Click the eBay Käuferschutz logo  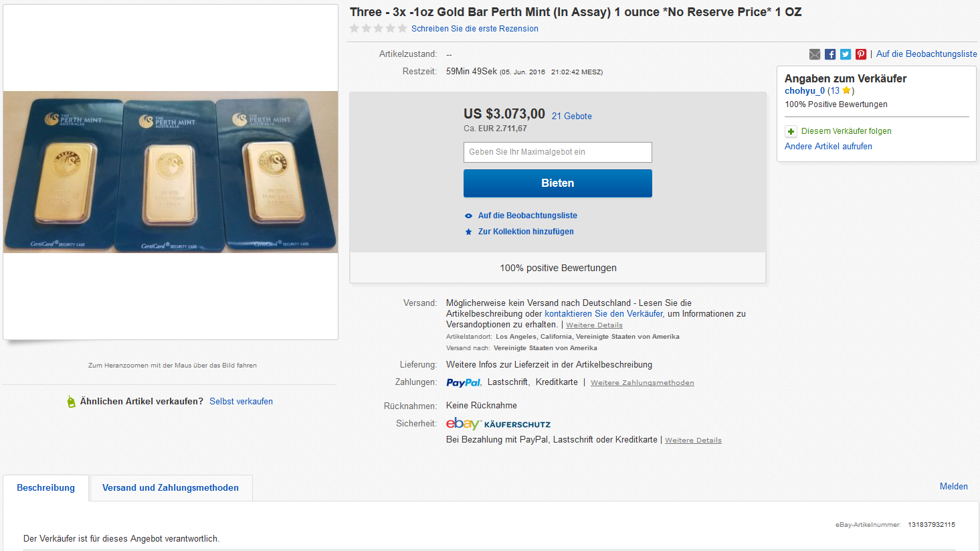click(x=498, y=424)
